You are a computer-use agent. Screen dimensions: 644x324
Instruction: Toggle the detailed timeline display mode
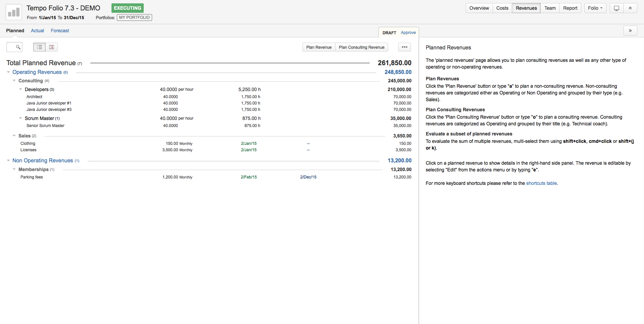51,47
